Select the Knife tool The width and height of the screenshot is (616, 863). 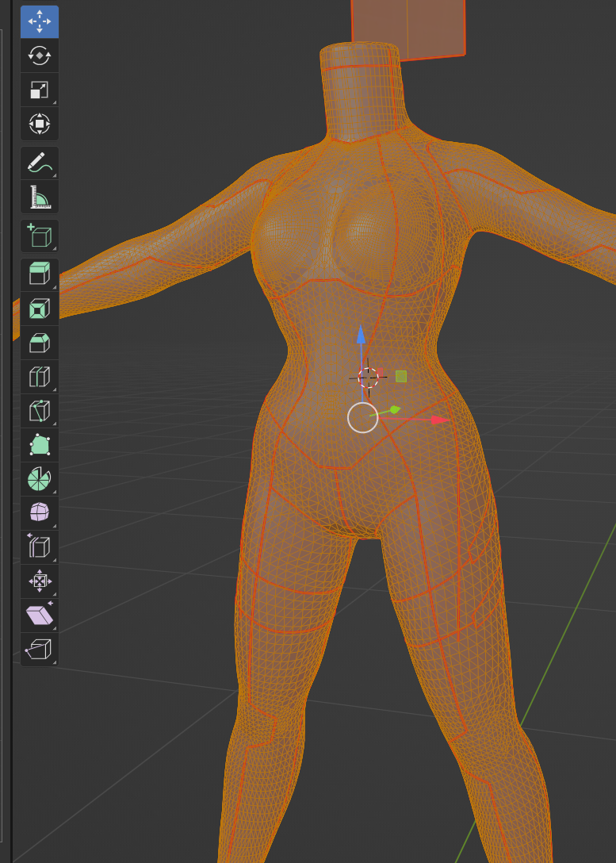point(40,411)
